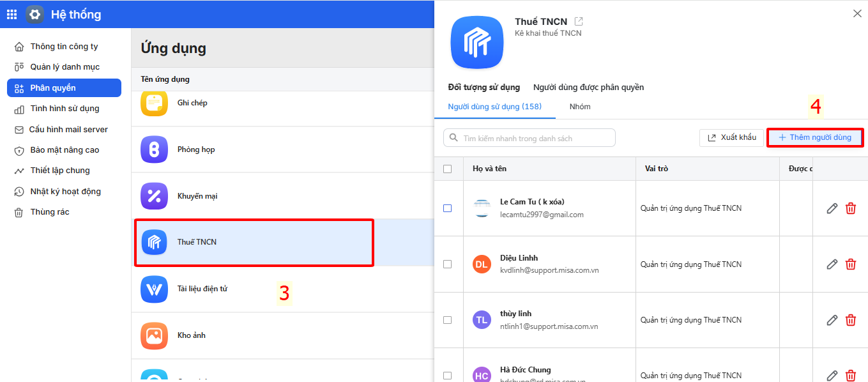
Task: Click the Hệ thống gear logo
Action: pos(35,14)
